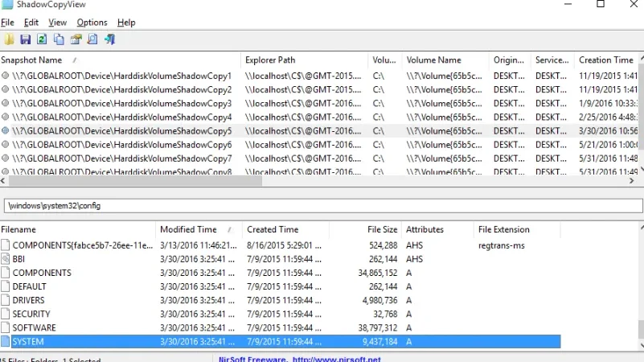Click the Properties toolbar icon
Screen dimensions: 644x362
pyautogui.click(x=76, y=39)
